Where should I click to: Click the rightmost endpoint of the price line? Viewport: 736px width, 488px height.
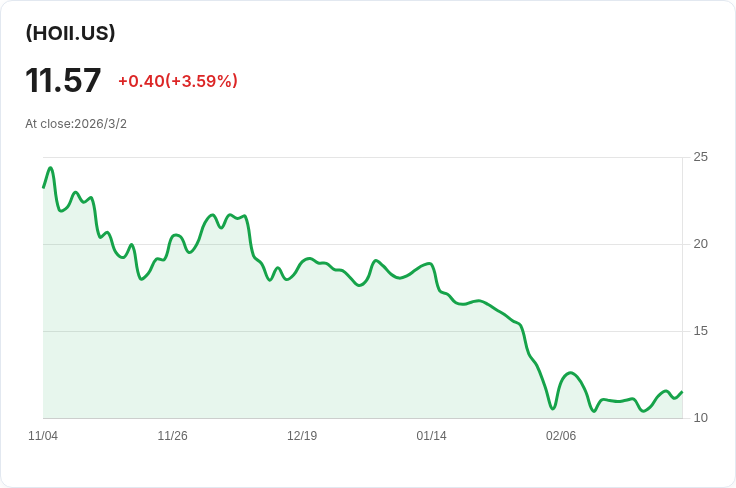682,392
